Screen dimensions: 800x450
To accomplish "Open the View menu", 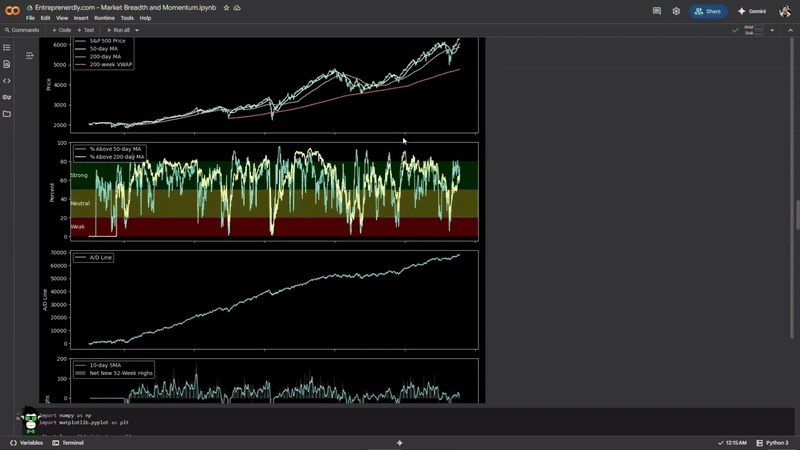I will [x=62, y=18].
